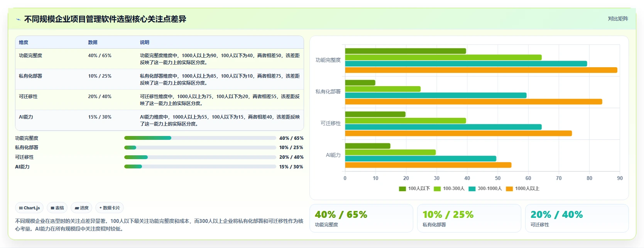Click the 私有化部署 progress bar
The image size is (644, 248).
pos(200,148)
